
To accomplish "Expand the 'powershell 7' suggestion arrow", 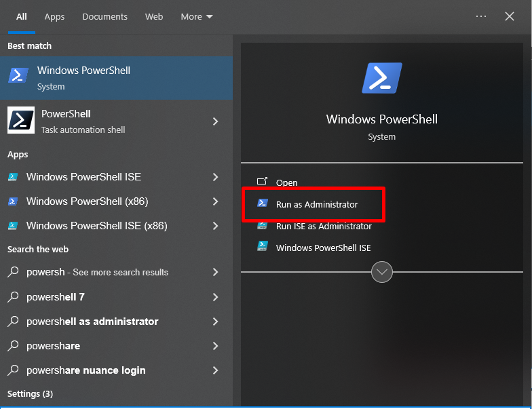I will [215, 297].
